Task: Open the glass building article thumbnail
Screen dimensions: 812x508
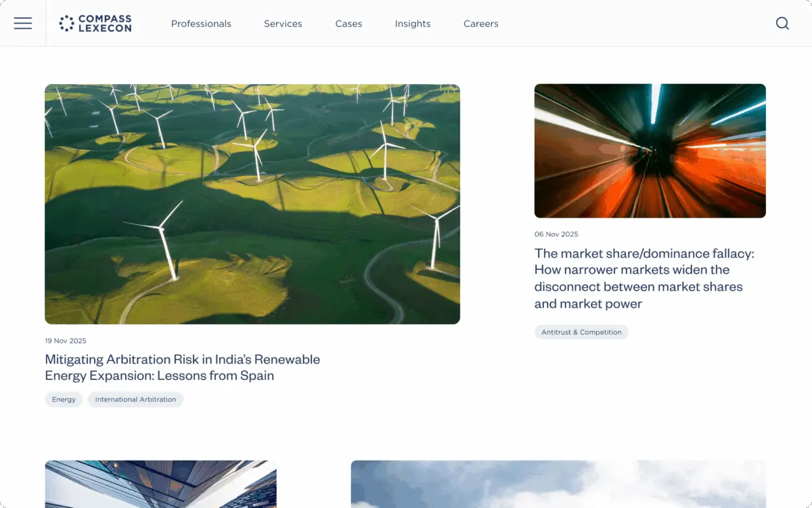Action: coord(160,484)
